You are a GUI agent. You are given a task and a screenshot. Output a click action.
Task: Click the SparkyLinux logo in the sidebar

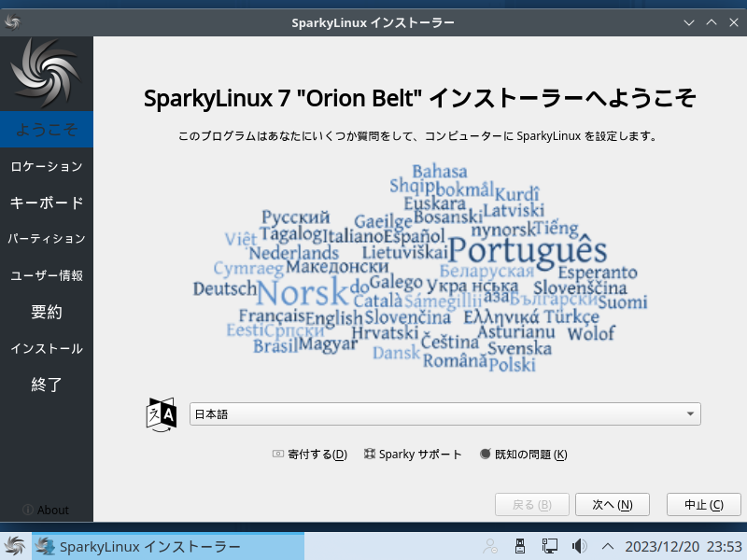[46, 73]
